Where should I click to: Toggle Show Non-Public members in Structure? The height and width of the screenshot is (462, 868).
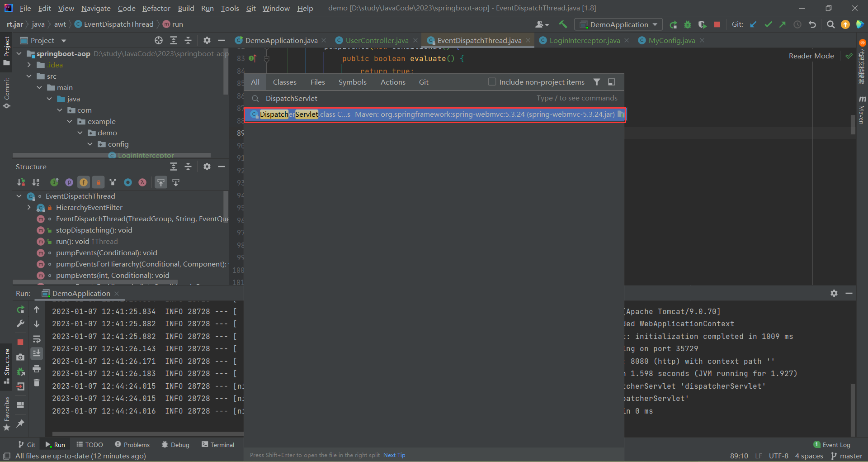tap(98, 182)
